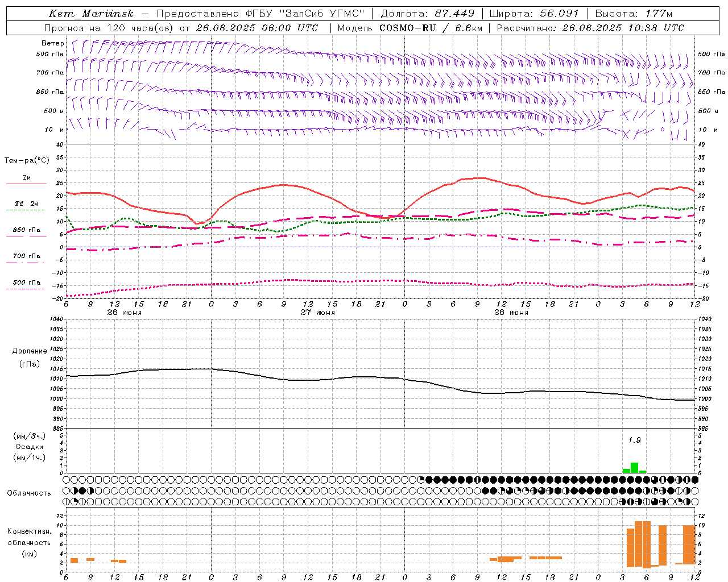Click the date label "27 июня"
Image resolution: width=728 pixels, height=582 pixels.
(x=318, y=313)
